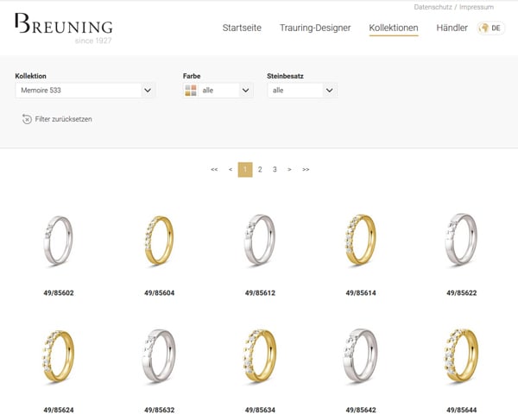Viewport: 518px width, 420px height.
Task: Jump to first page with <<
Action: pyautogui.click(x=214, y=170)
